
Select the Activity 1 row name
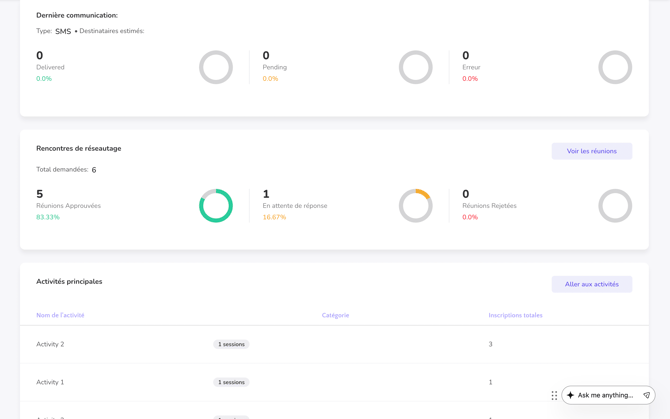[50, 382]
